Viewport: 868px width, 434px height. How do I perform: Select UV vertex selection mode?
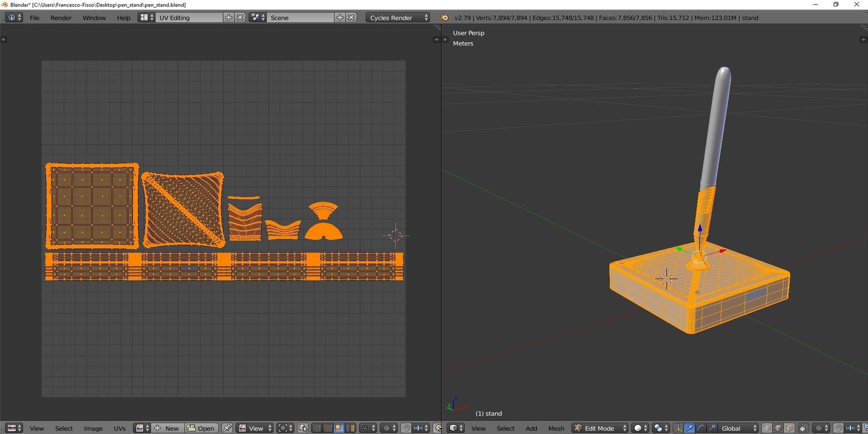coord(317,428)
